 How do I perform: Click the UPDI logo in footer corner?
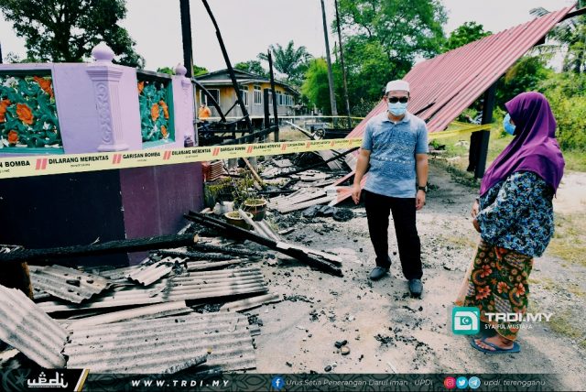(48, 381)
